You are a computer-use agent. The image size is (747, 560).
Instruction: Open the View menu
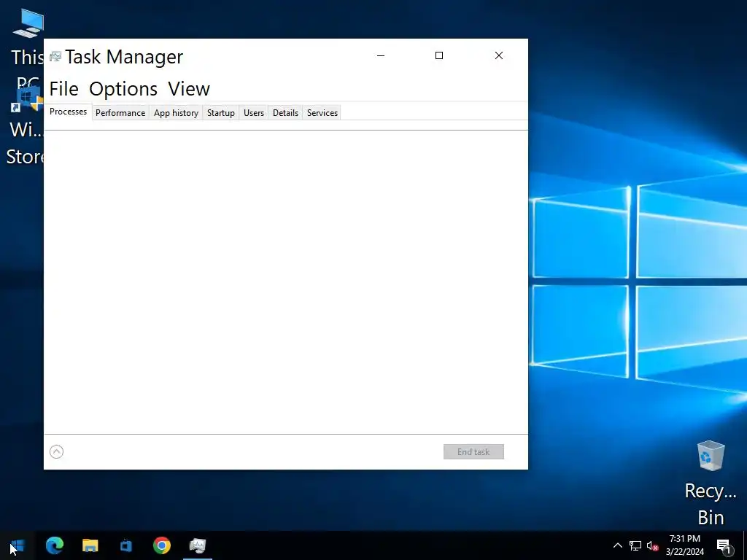(x=189, y=89)
